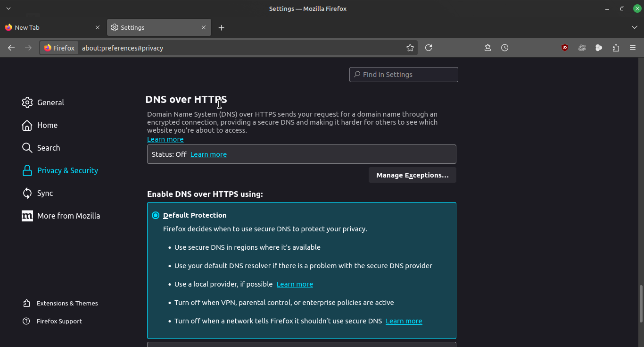Image resolution: width=644 pixels, height=347 pixels.
Task: Open the History clock icon in the toolbar
Action: click(504, 48)
